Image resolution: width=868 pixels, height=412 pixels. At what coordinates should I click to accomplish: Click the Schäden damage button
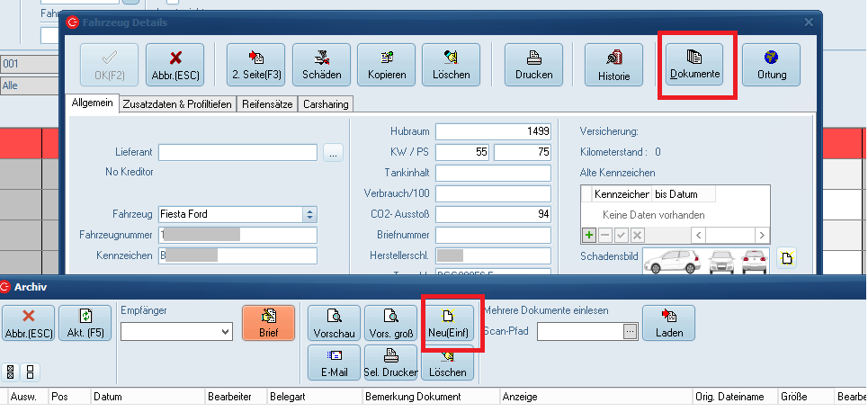pyautogui.click(x=321, y=65)
